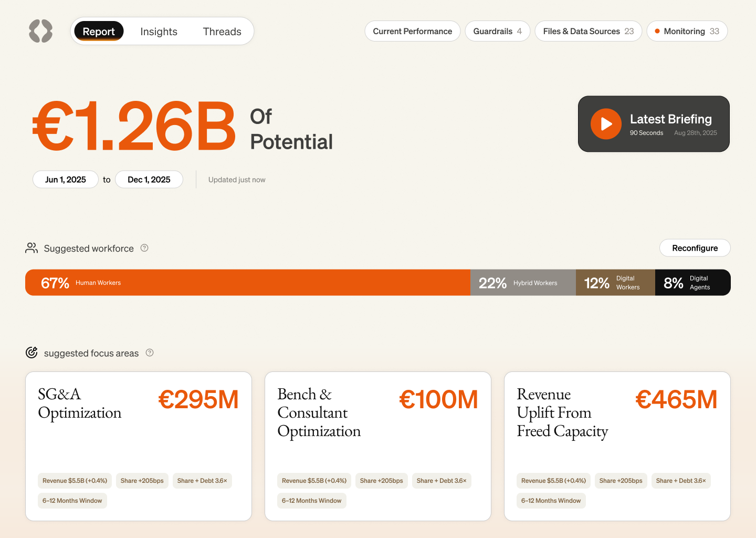Select the Report tab
This screenshot has width=756, height=538.
[x=99, y=32]
